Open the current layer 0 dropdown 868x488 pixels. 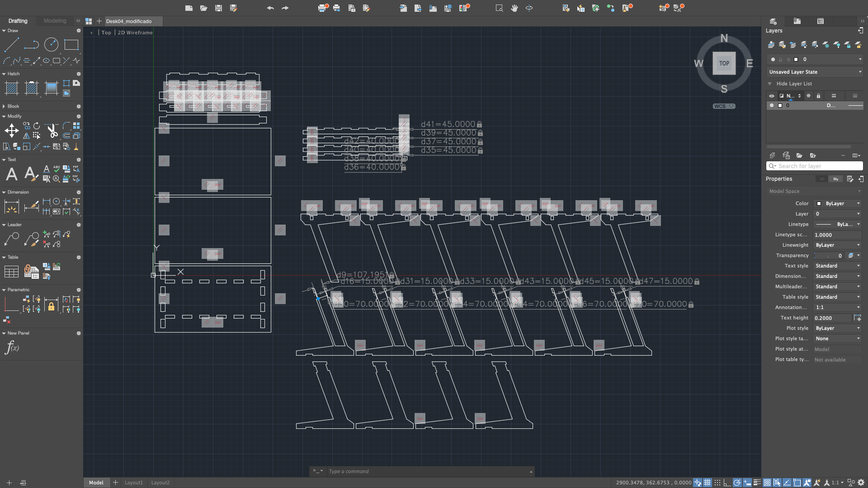(x=815, y=59)
